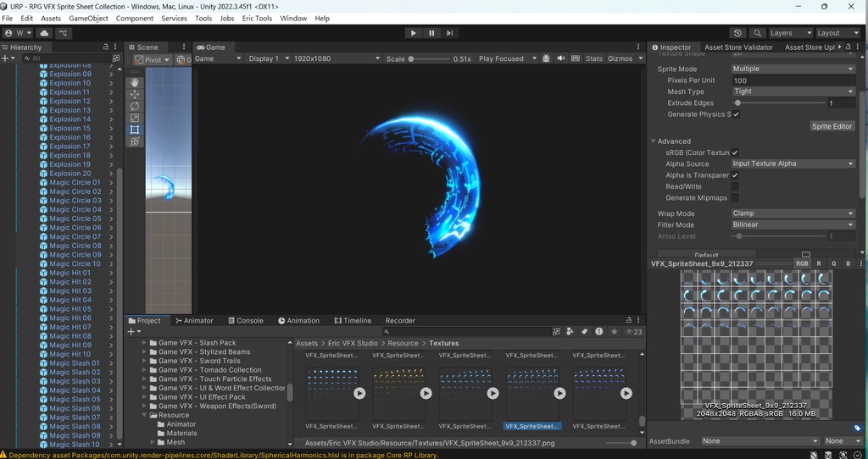Click the Pivot toggle button in Scene

152,60
